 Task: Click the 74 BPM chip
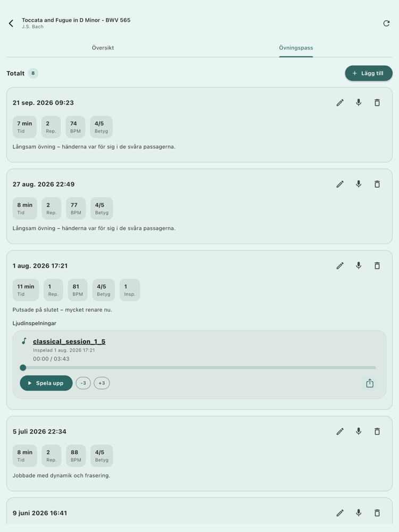(76, 127)
